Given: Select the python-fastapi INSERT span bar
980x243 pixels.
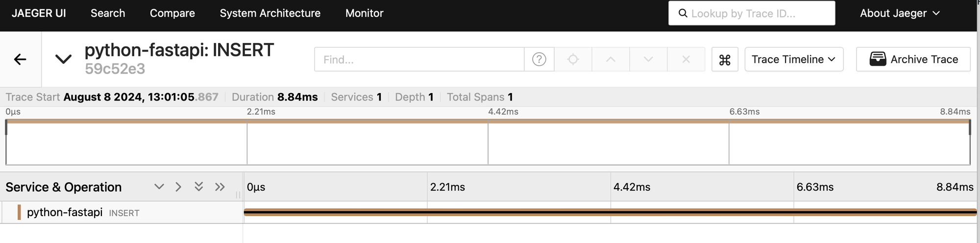Looking at the screenshot, I should [x=610, y=212].
